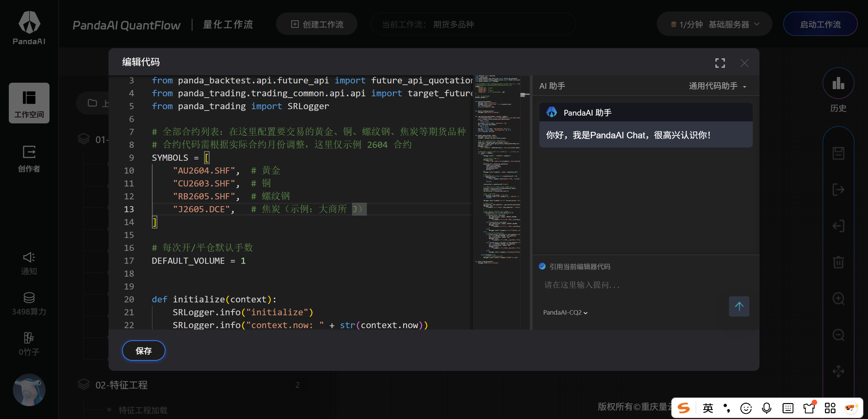Open the 工作空间 workspace panel

(x=29, y=103)
